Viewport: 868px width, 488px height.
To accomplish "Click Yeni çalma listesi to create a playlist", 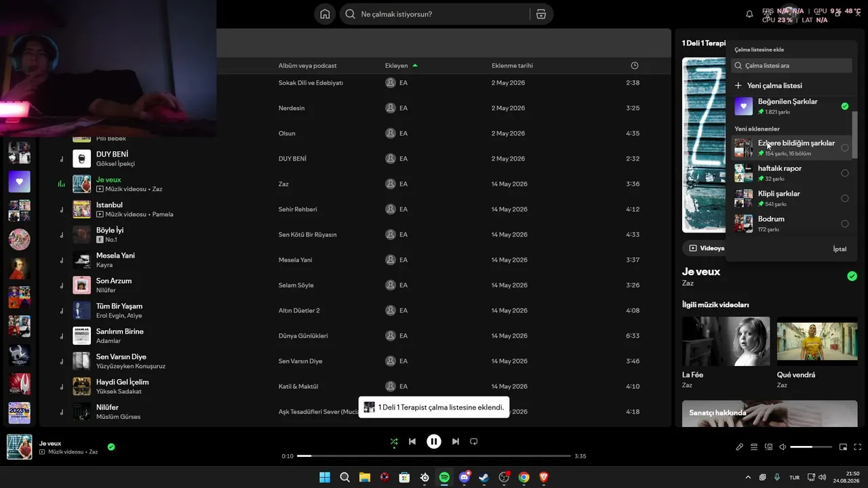I will 768,85.
